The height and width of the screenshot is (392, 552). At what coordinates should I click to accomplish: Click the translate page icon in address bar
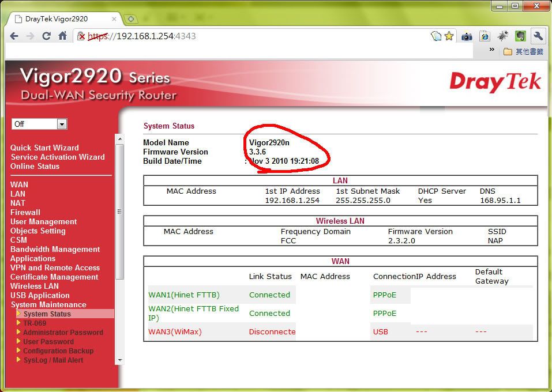(436, 36)
